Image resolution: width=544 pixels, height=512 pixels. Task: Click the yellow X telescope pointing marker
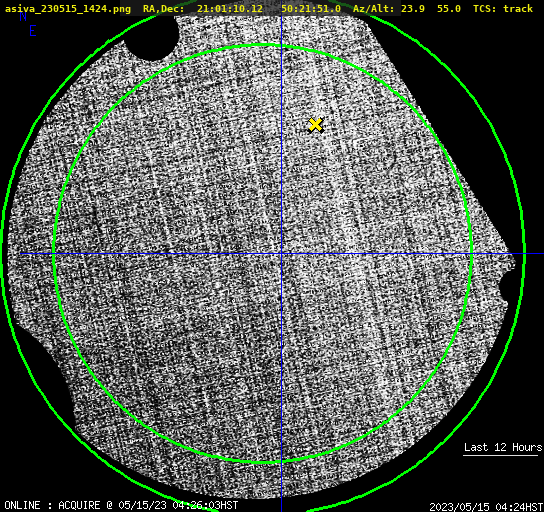coord(315,125)
